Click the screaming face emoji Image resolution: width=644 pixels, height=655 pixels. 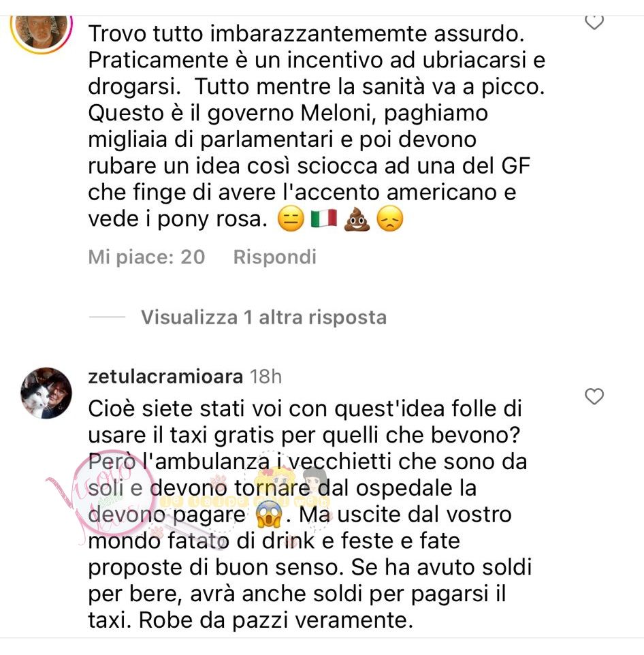[270, 514]
